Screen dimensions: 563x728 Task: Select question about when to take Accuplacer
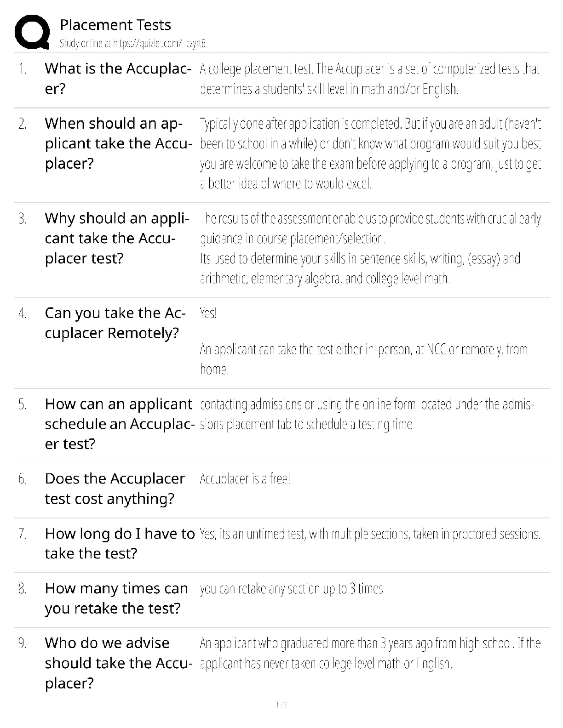(x=118, y=143)
